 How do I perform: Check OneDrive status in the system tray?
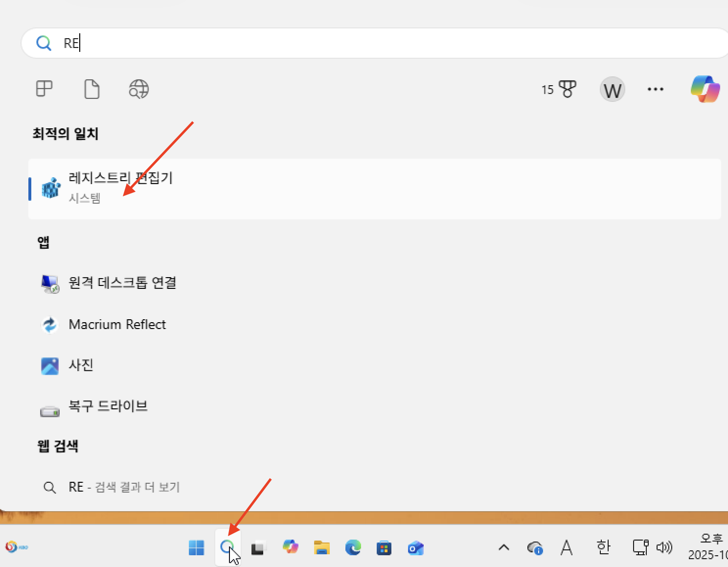535,547
